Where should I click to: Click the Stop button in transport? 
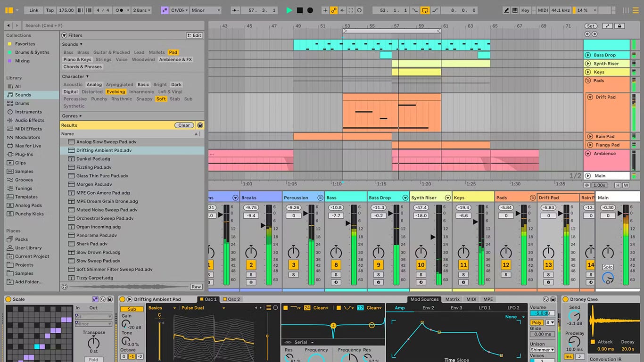pos(300,10)
